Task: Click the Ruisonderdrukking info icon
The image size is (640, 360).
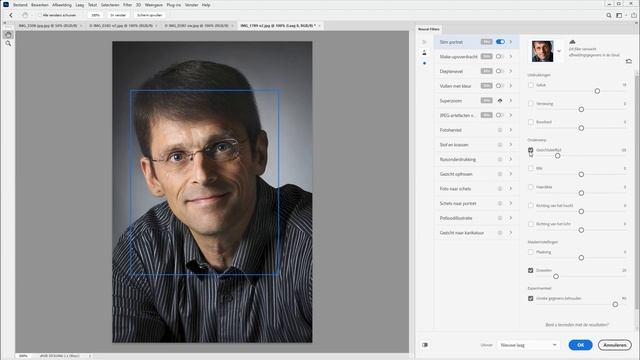Action: (500, 159)
